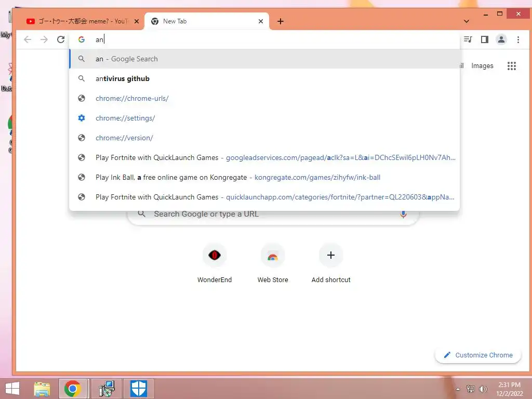Screen dimensions: 532x399
Task: Close the New Tab tab
Action: click(261, 21)
